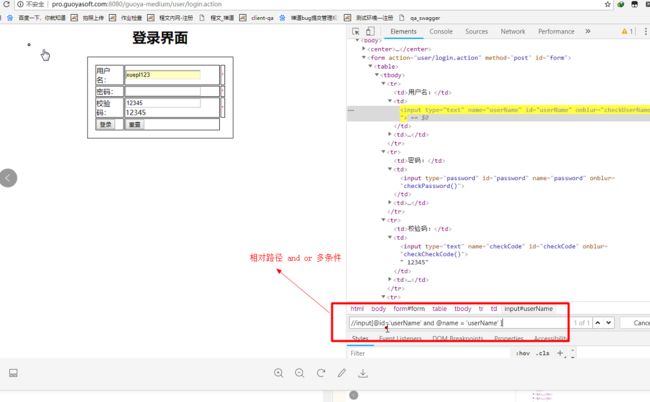
Task: Click the XPath search field in Elements panel
Action: 458,323
